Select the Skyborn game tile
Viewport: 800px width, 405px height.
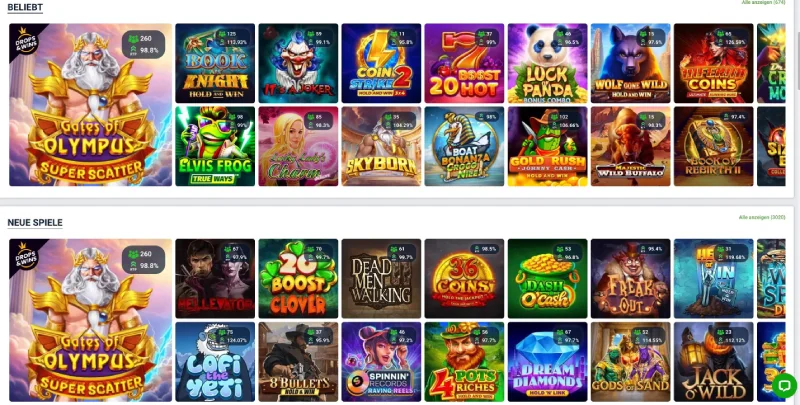[x=381, y=146]
